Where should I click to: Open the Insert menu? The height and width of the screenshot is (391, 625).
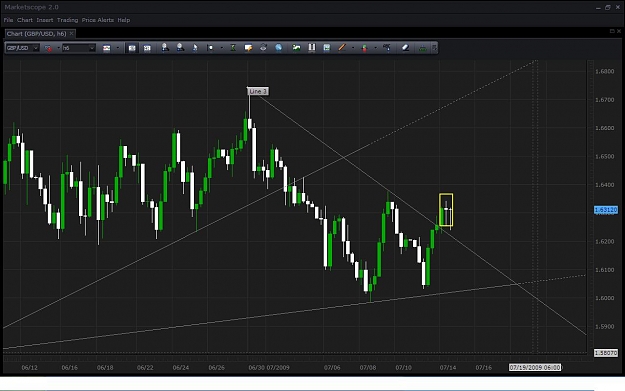coord(45,20)
